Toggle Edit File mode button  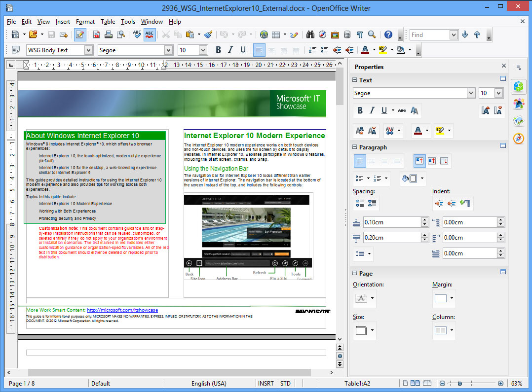80,35
